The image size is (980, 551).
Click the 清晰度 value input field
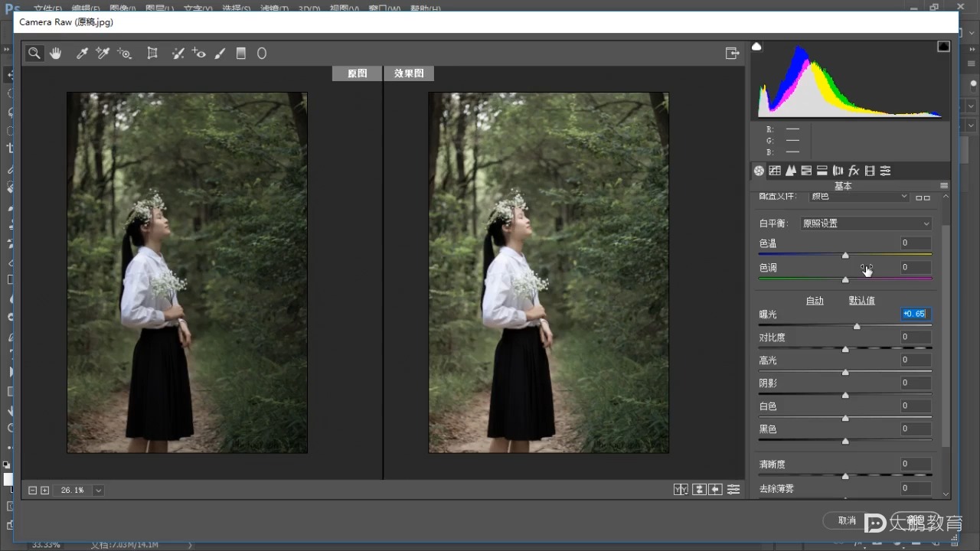[x=916, y=464]
